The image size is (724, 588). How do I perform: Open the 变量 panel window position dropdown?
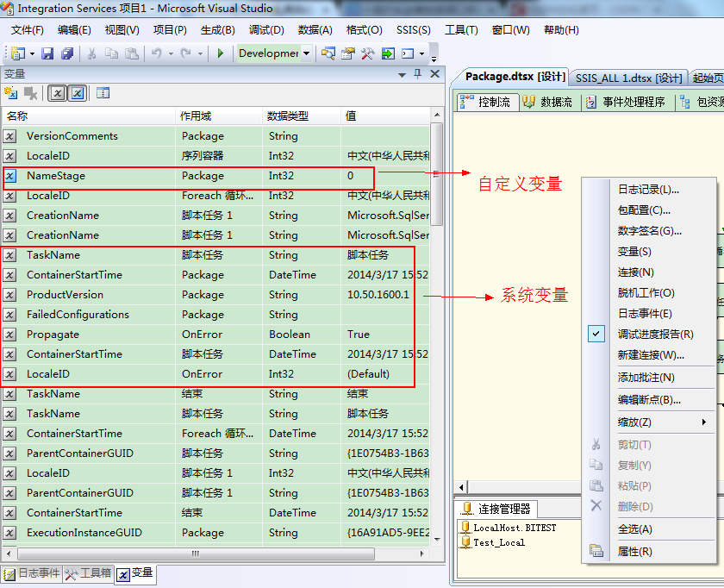tap(403, 74)
